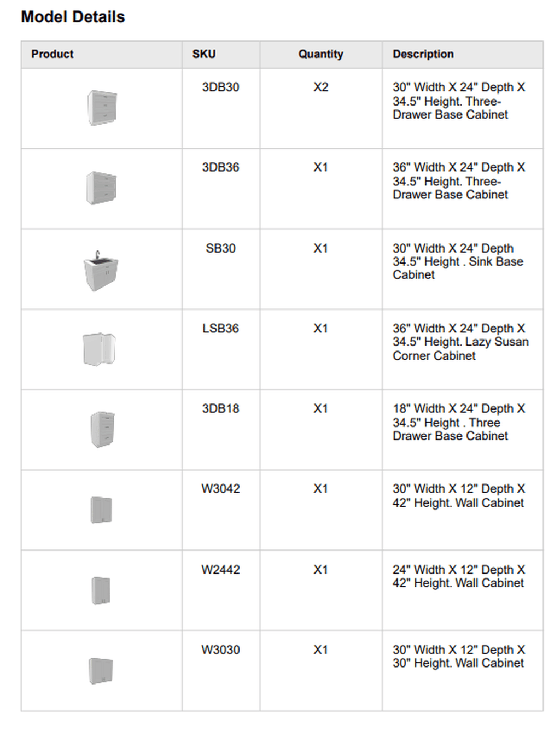The height and width of the screenshot is (731, 560).
Task: Select the 3DB18 narrow drawer cabinet image
Action: (102, 429)
